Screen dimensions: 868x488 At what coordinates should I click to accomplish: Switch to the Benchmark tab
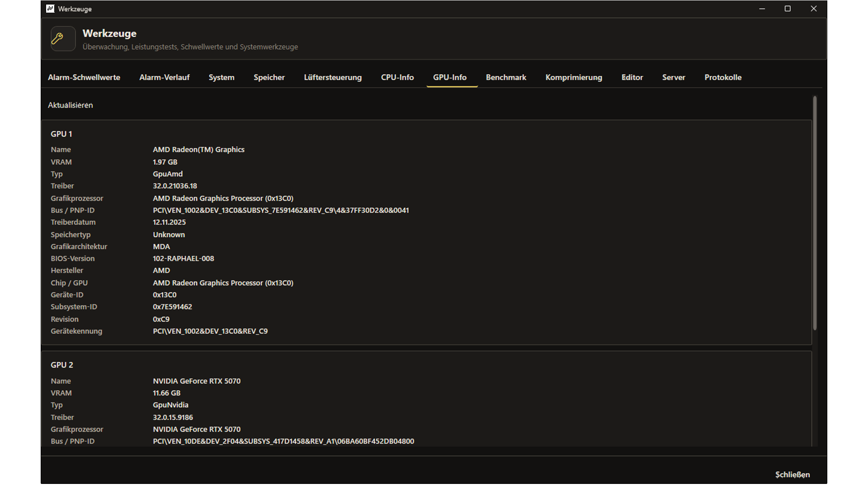click(506, 77)
